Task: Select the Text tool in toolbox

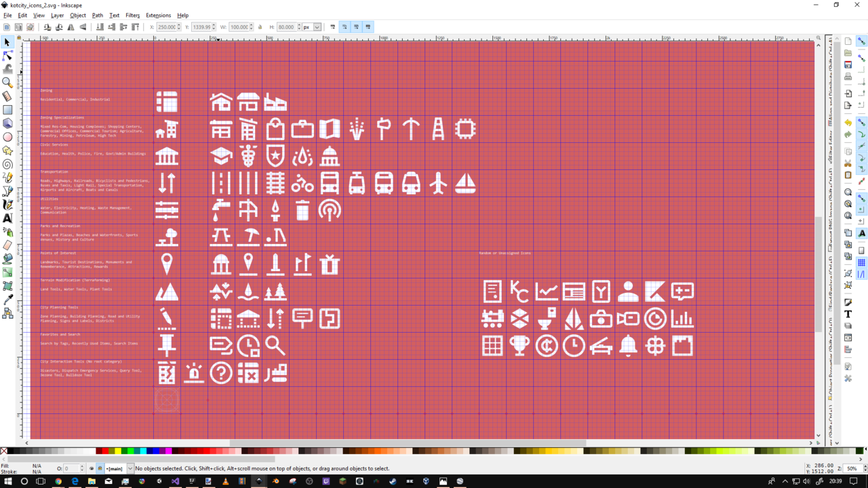Action: coord(7,218)
